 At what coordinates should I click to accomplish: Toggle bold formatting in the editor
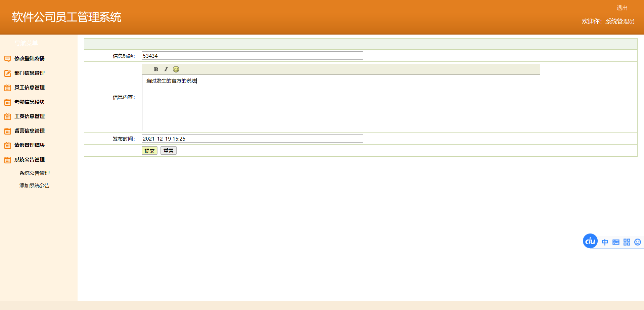(x=156, y=69)
